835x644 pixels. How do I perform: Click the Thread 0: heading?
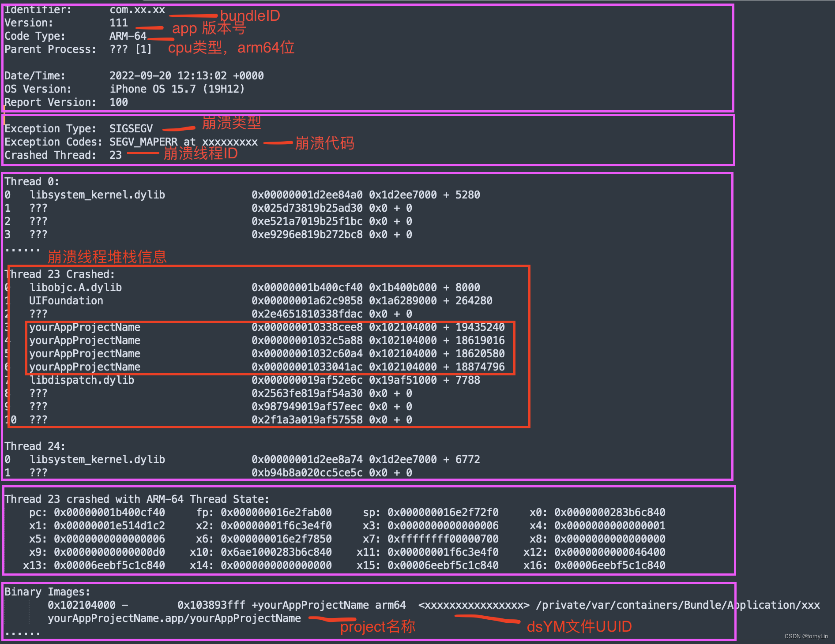(x=32, y=182)
